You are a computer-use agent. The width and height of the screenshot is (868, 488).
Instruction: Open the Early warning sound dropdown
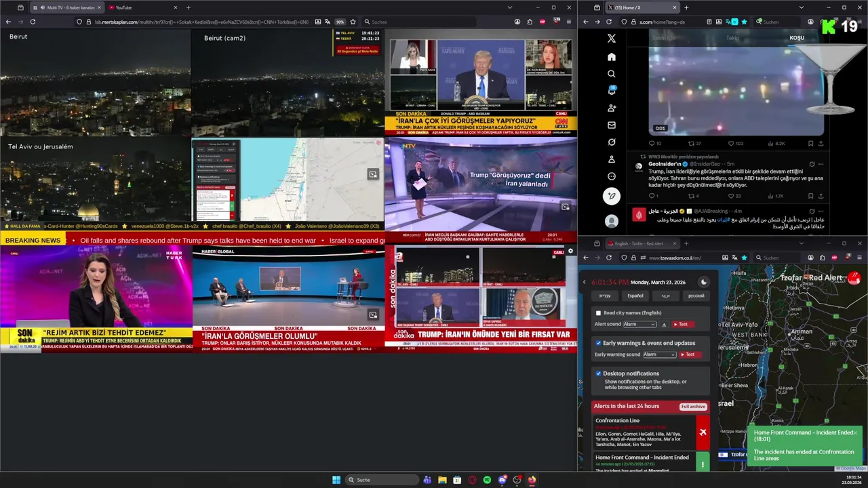660,354
